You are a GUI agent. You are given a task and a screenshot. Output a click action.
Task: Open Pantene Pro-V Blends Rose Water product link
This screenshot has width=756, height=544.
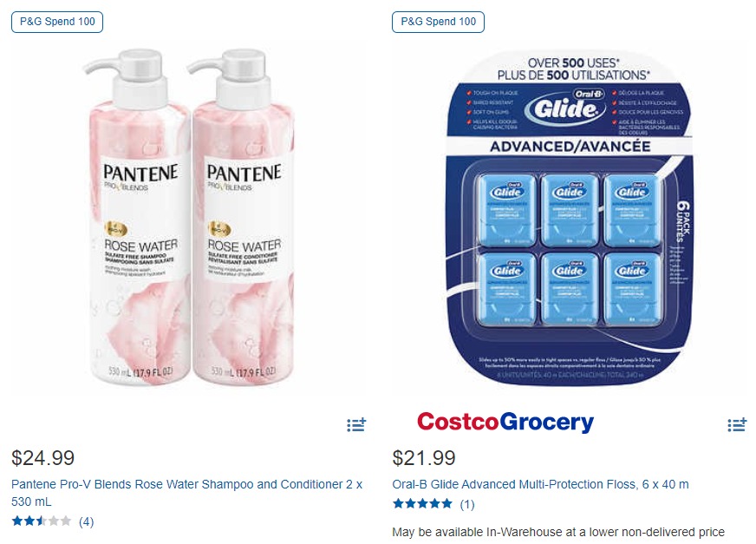click(x=186, y=493)
